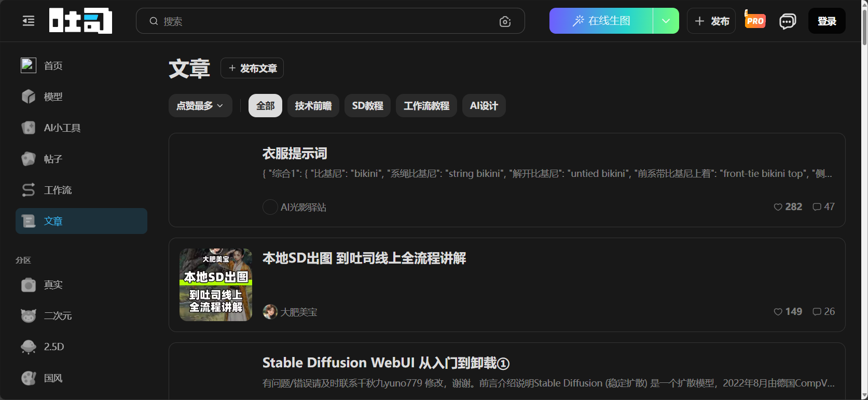Open the 本地SD出图 article thumbnail
868x400 pixels.
click(x=216, y=285)
